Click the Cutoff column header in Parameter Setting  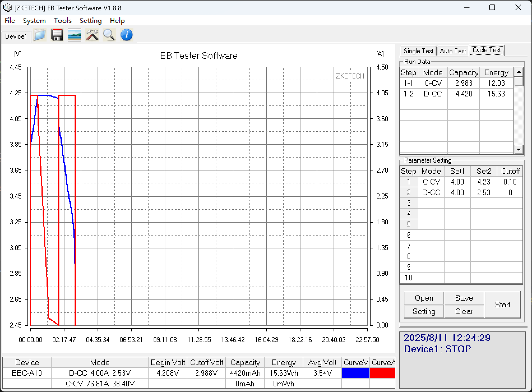click(x=510, y=171)
